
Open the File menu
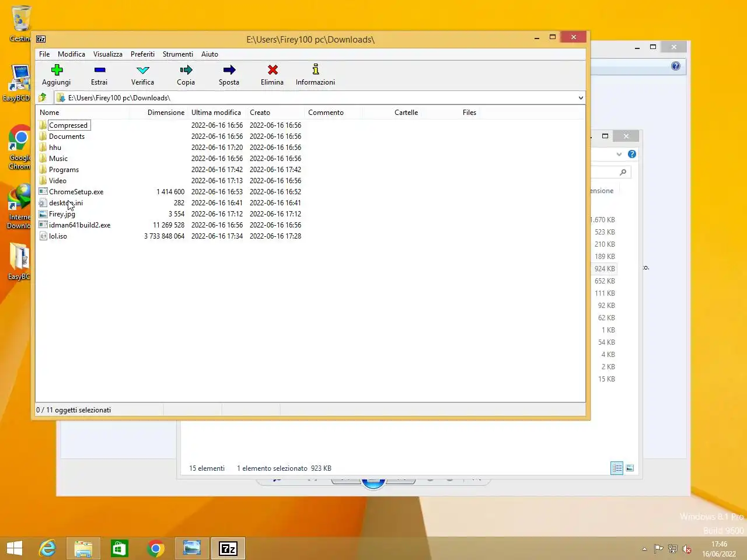coord(44,54)
